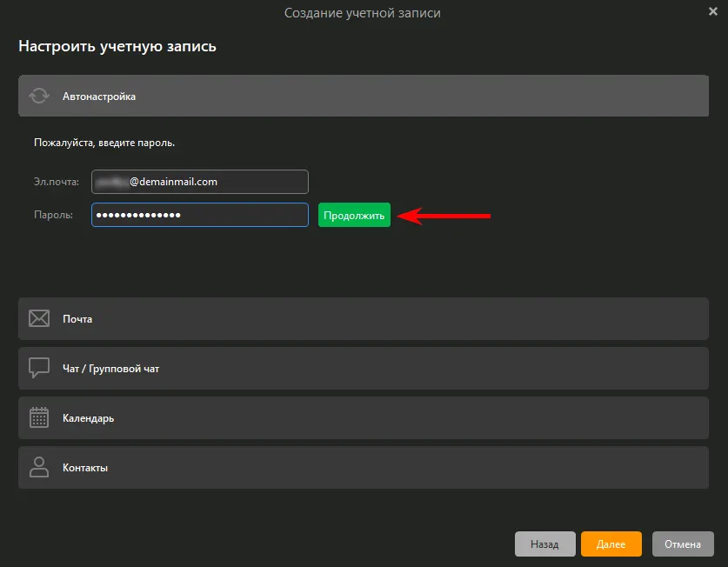Image resolution: width=728 pixels, height=567 pixels.
Task: Click the calendar grid icon
Action: (39, 417)
